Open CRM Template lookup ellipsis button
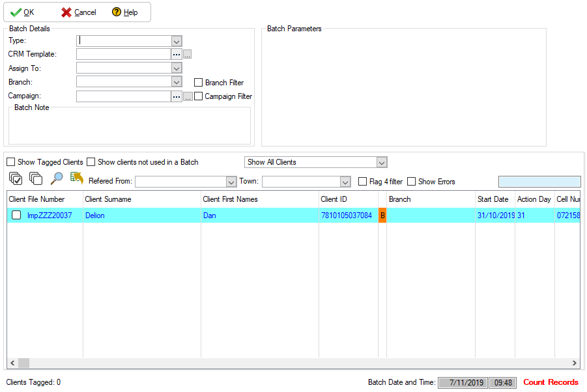The width and height of the screenshot is (587, 392). coord(177,55)
